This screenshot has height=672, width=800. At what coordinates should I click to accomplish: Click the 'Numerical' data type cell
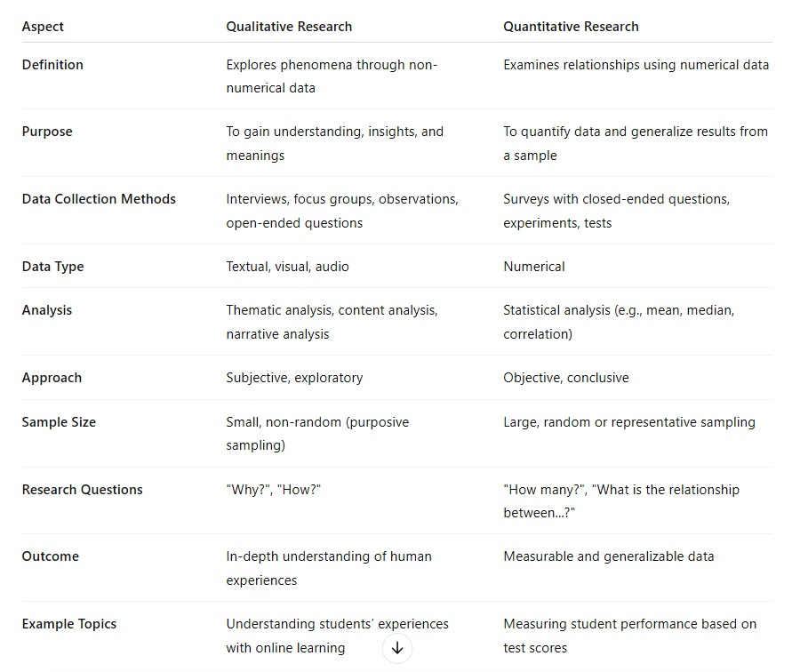533,267
